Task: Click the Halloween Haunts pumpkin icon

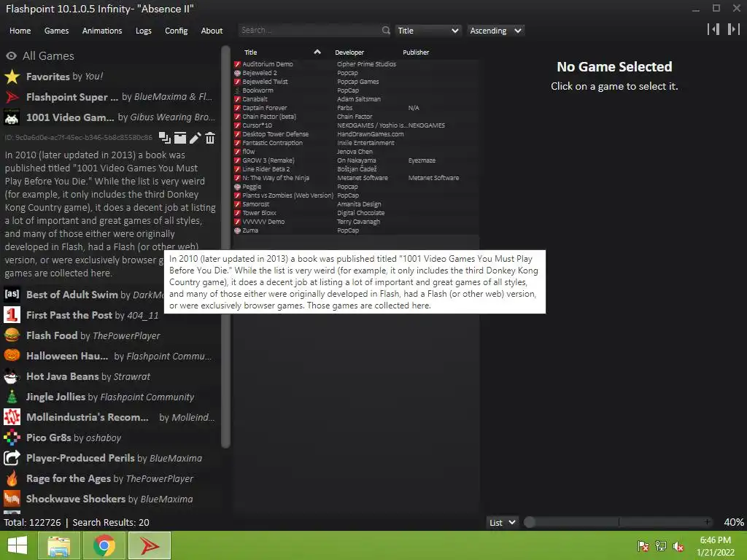Action: [x=12, y=356]
